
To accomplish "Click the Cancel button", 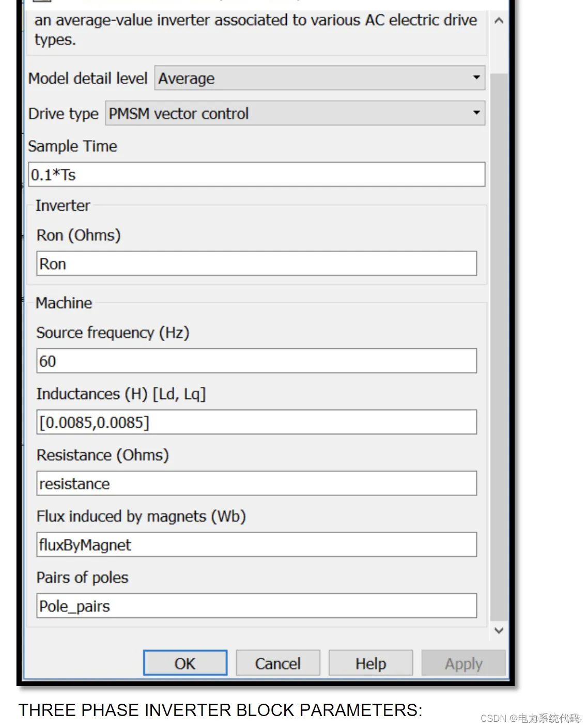I will pos(278,663).
